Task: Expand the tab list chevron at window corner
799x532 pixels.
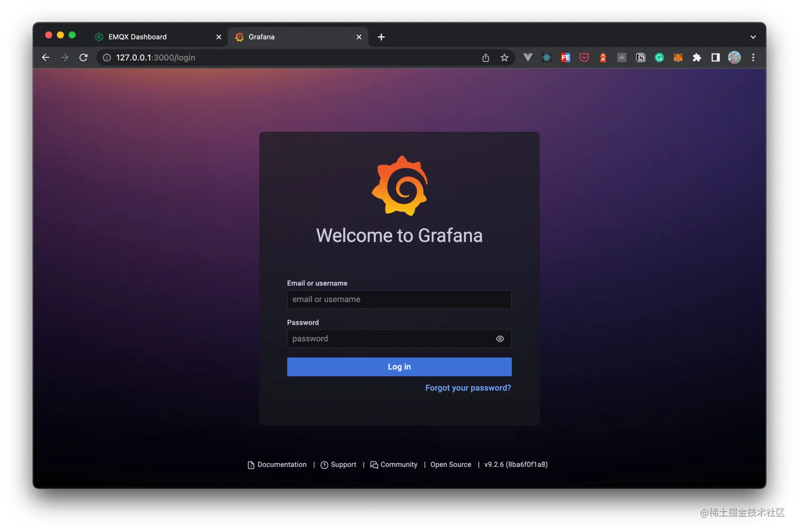Action: point(752,37)
